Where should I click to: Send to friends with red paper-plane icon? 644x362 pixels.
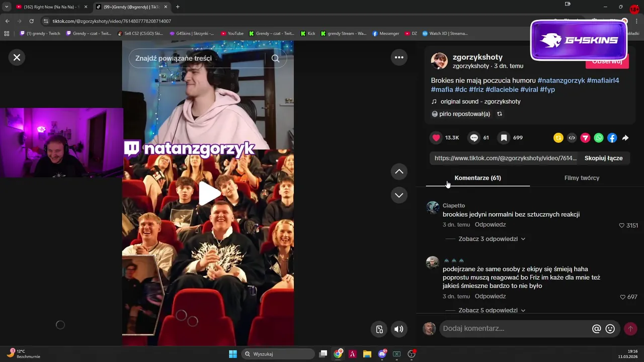[x=585, y=138]
